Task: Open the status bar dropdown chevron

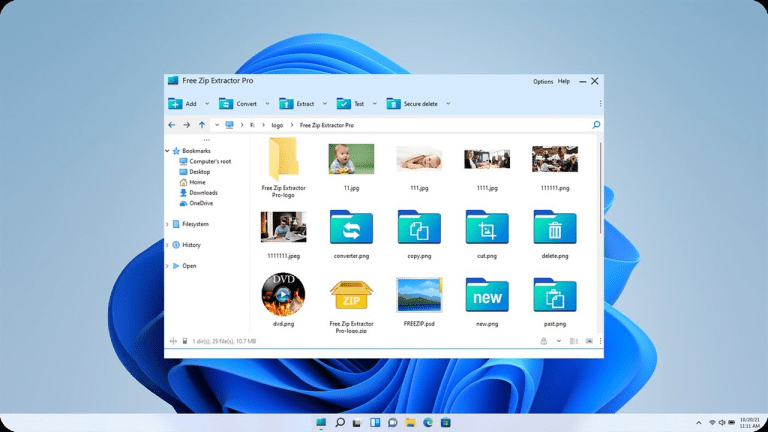Action: click(558, 341)
